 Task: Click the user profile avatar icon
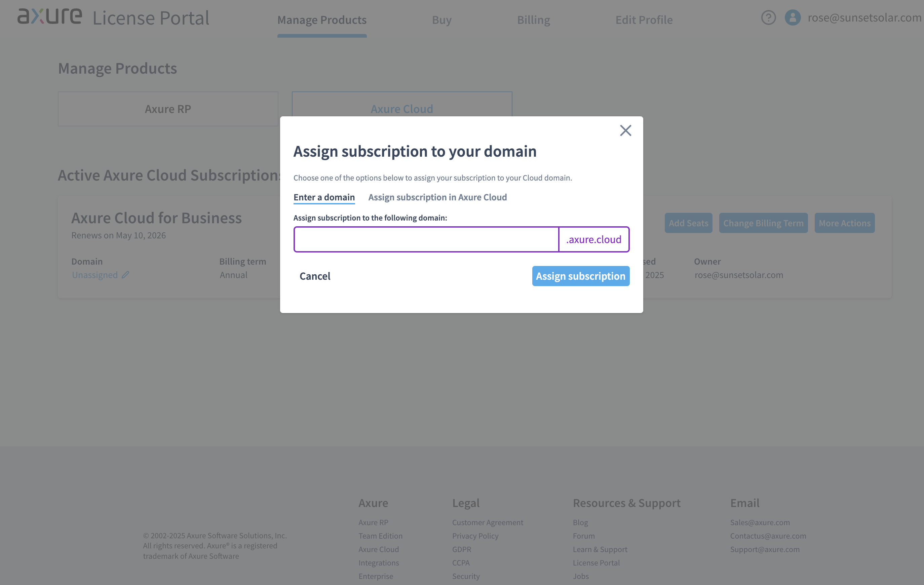coord(793,17)
